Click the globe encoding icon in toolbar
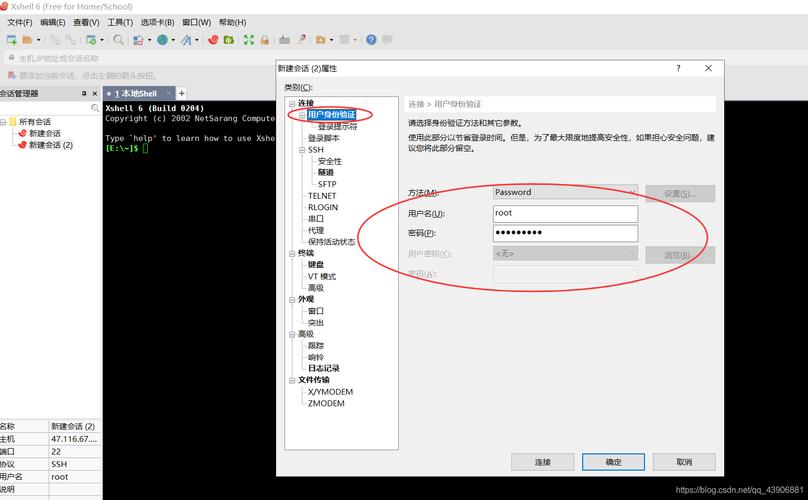The image size is (808, 500). tap(162, 40)
